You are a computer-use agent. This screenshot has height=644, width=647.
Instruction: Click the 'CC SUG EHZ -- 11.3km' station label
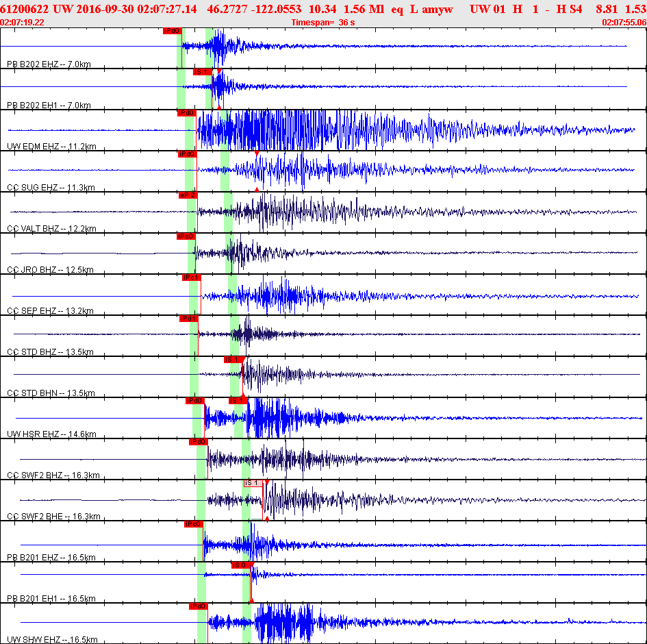[51, 188]
